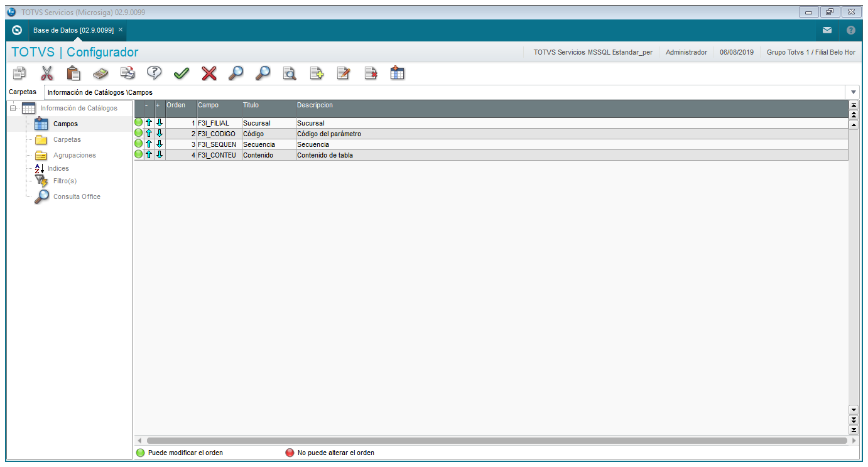Select Consulta Office in the tree
This screenshot has height=467, width=868.
pyautogui.click(x=77, y=196)
